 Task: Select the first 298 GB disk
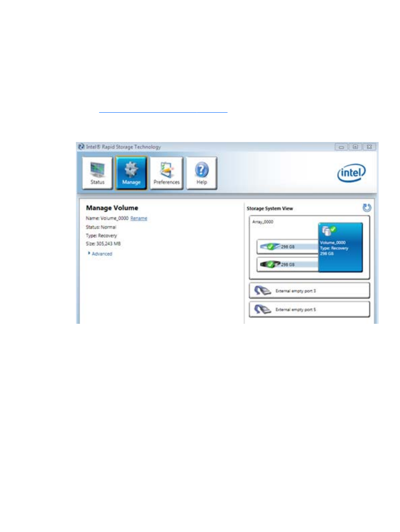(x=288, y=247)
